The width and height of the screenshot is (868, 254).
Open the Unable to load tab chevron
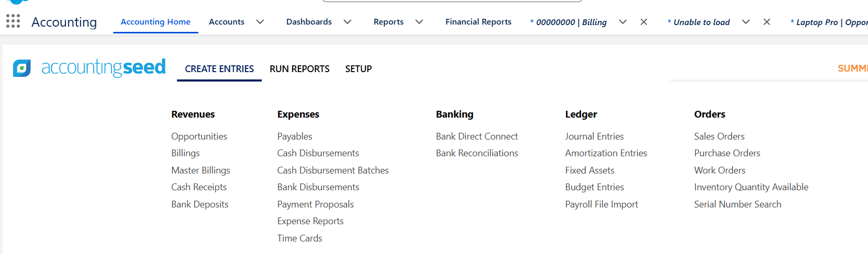(x=745, y=22)
